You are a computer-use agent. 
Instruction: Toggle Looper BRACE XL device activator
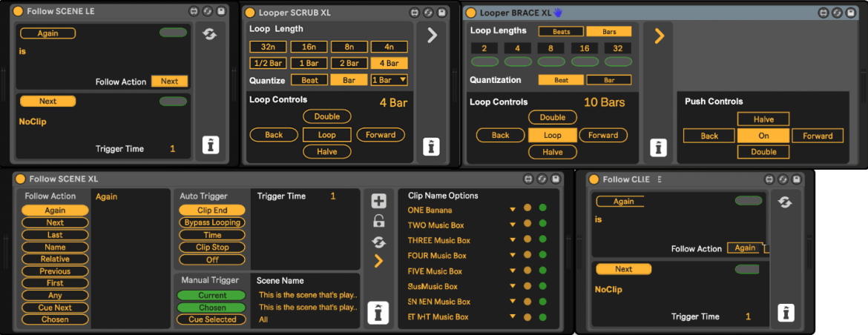pyautogui.click(x=471, y=12)
